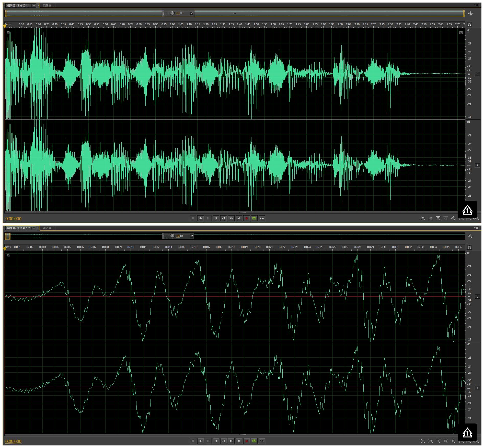Toggle snapping in the upper editor ruler
Screen dimensions: 484x448
coord(469,25)
